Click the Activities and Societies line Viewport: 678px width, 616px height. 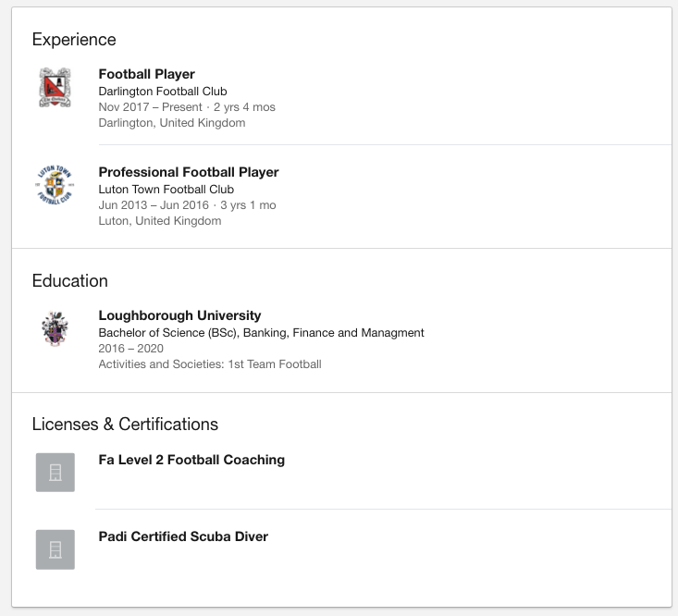[210, 364]
